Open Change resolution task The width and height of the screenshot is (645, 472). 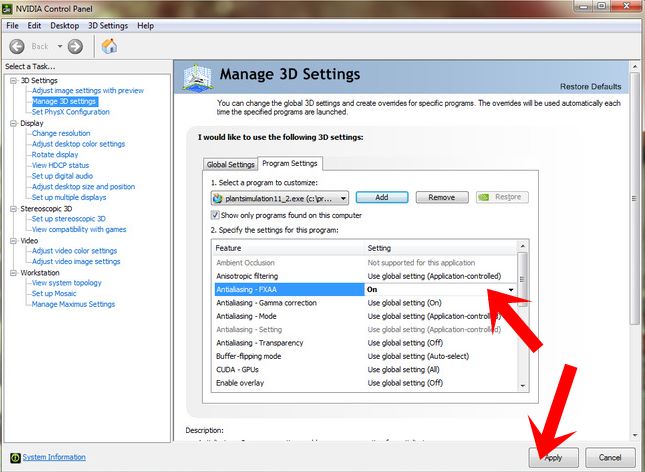(61, 133)
